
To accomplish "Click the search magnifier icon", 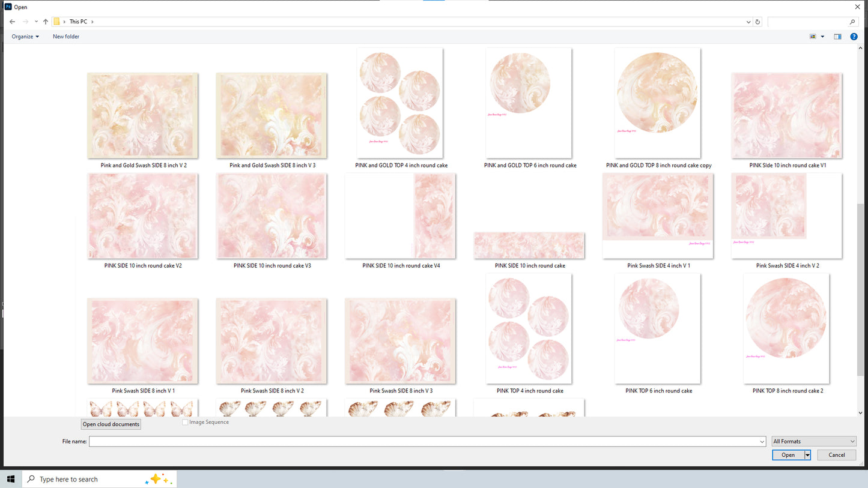I will pos(852,22).
